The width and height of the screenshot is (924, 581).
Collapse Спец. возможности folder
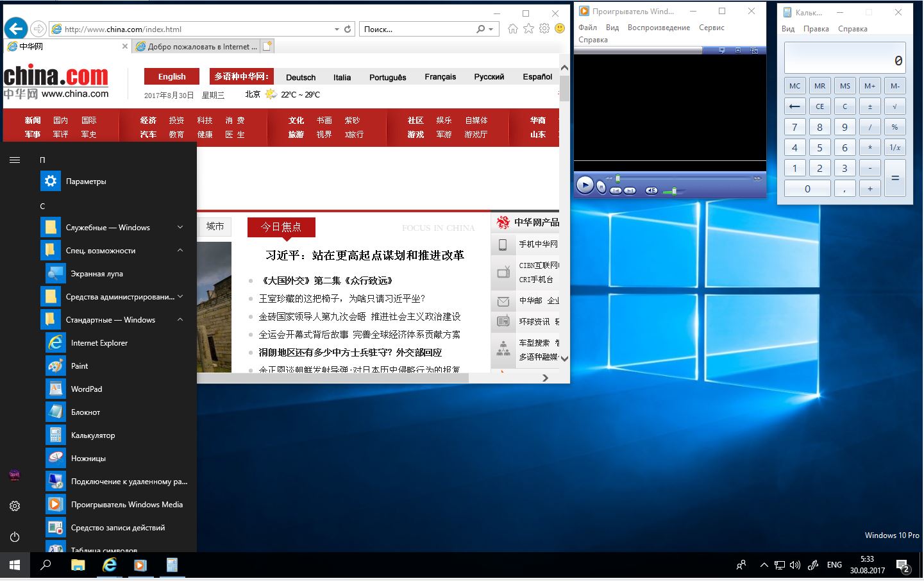tap(180, 251)
